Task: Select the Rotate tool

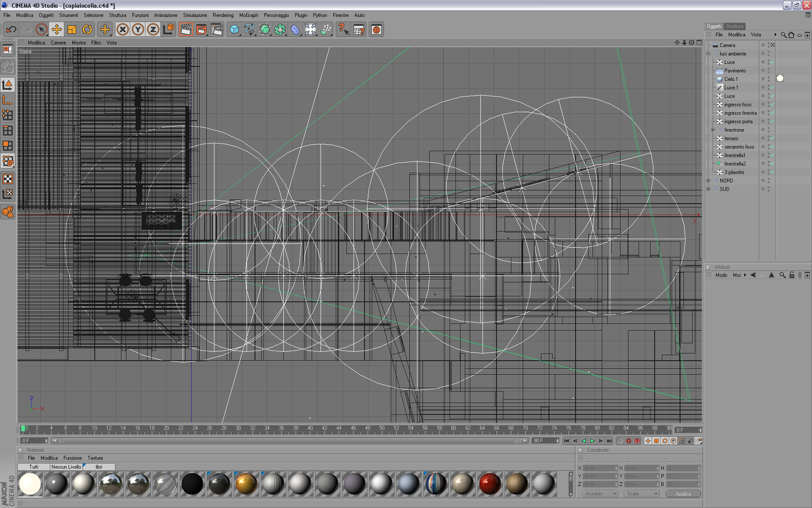Action: (87, 30)
